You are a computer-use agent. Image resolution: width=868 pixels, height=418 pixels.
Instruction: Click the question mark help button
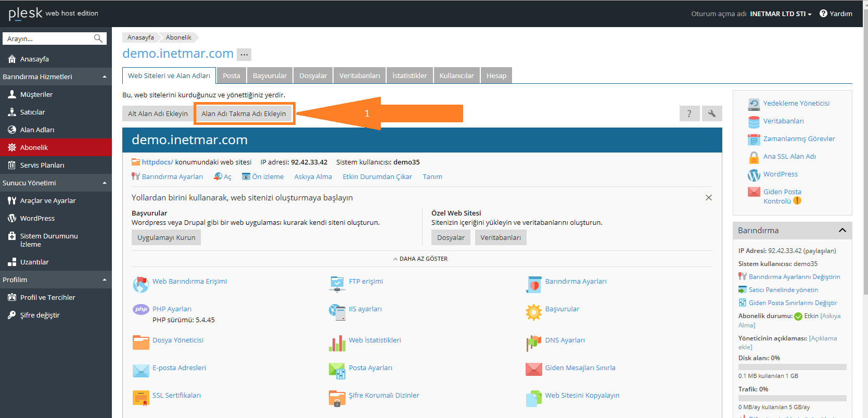[690, 113]
